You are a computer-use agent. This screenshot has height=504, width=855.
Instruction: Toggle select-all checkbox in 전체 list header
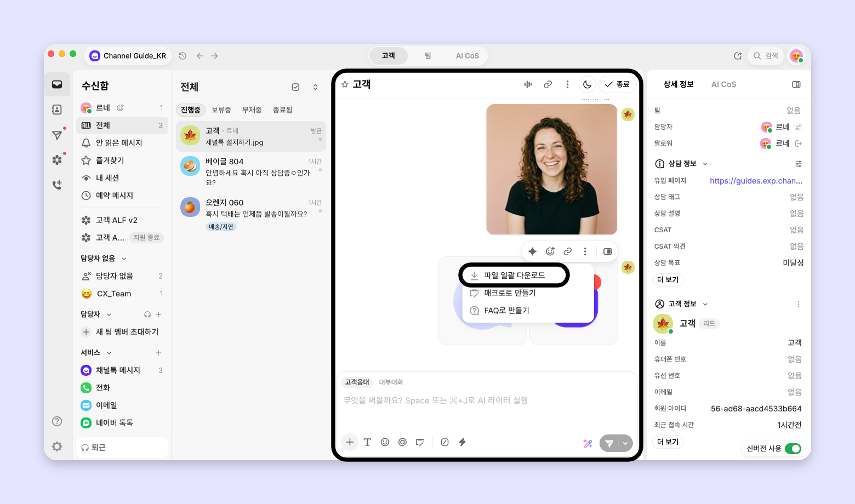coord(295,87)
